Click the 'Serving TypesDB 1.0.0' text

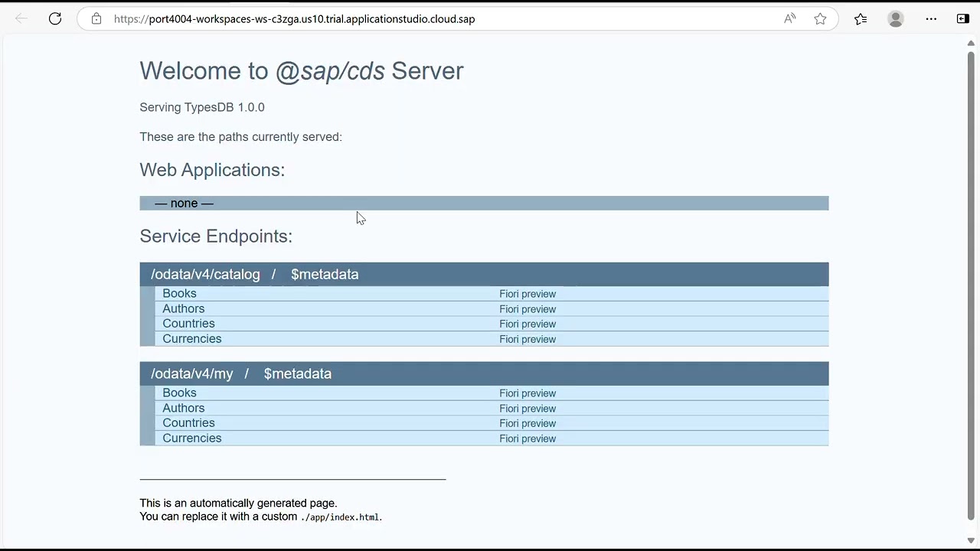tap(202, 107)
